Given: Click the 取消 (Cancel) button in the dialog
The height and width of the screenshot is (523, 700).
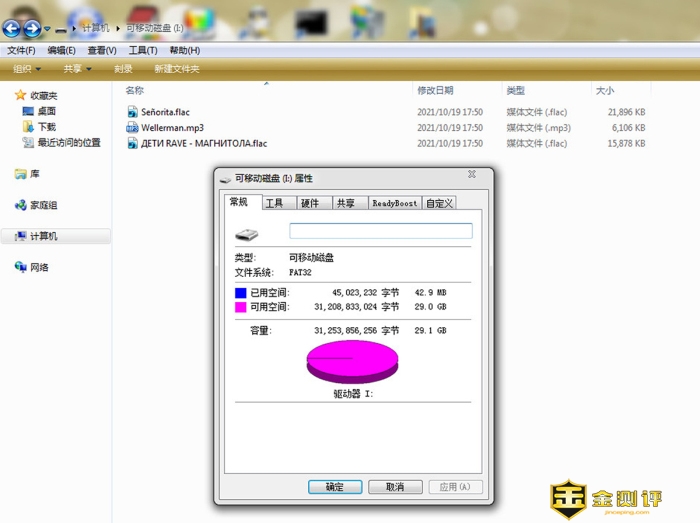Looking at the screenshot, I should point(394,487).
